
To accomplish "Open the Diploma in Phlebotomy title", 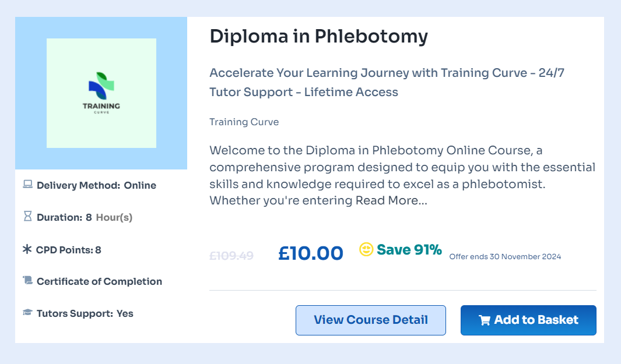I will (x=318, y=36).
